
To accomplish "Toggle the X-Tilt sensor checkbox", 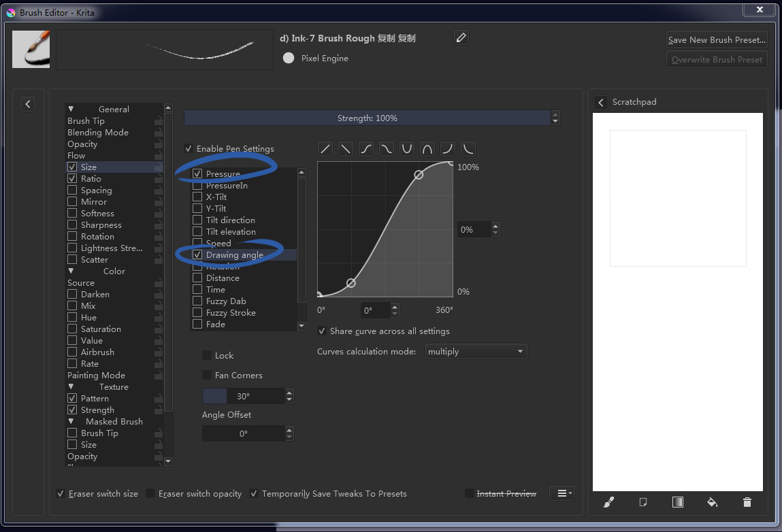I will 197,197.
